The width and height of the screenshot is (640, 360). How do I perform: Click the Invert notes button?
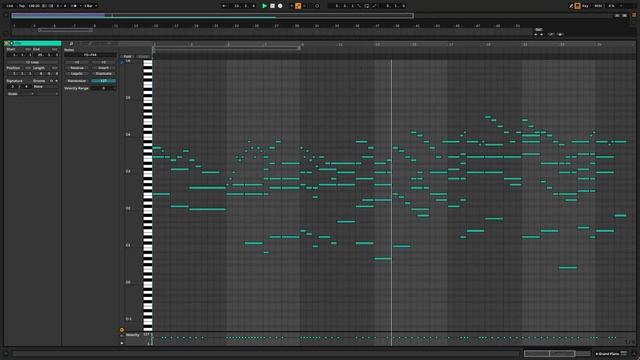tap(103, 68)
